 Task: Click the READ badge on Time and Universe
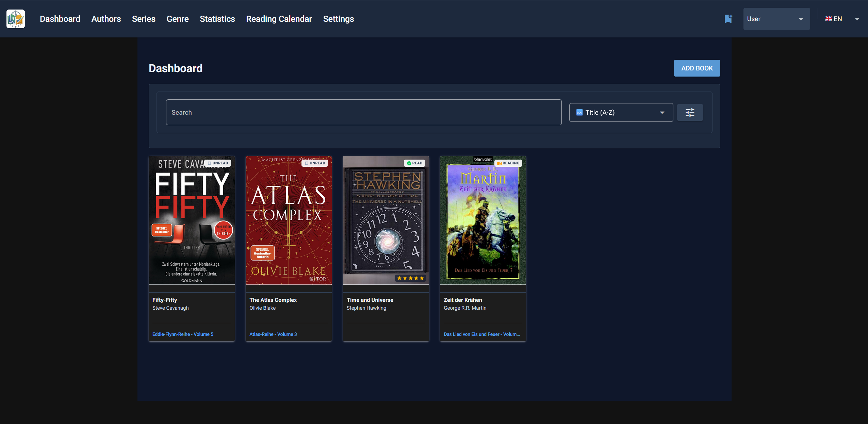point(414,163)
